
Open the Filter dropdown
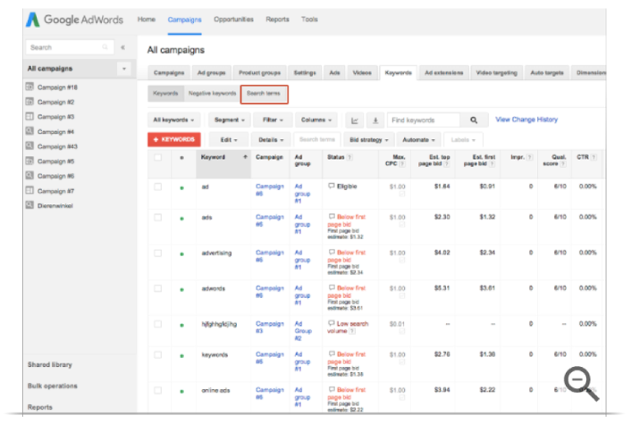pos(273,120)
